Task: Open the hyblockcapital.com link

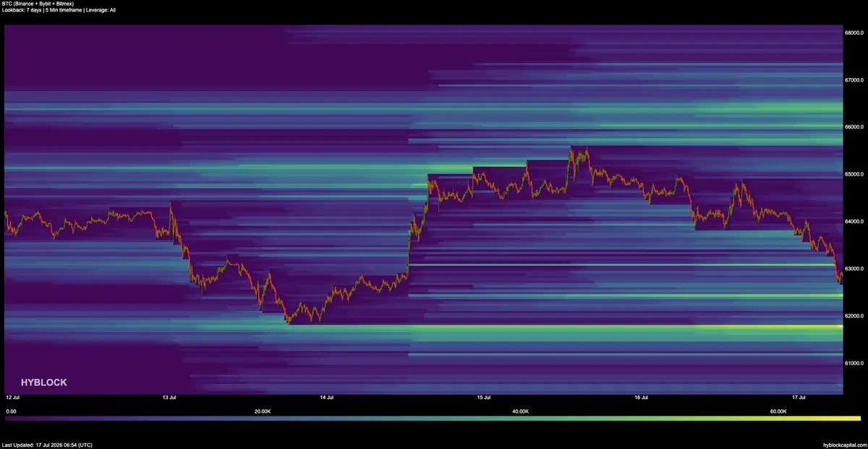Action: [x=844, y=445]
